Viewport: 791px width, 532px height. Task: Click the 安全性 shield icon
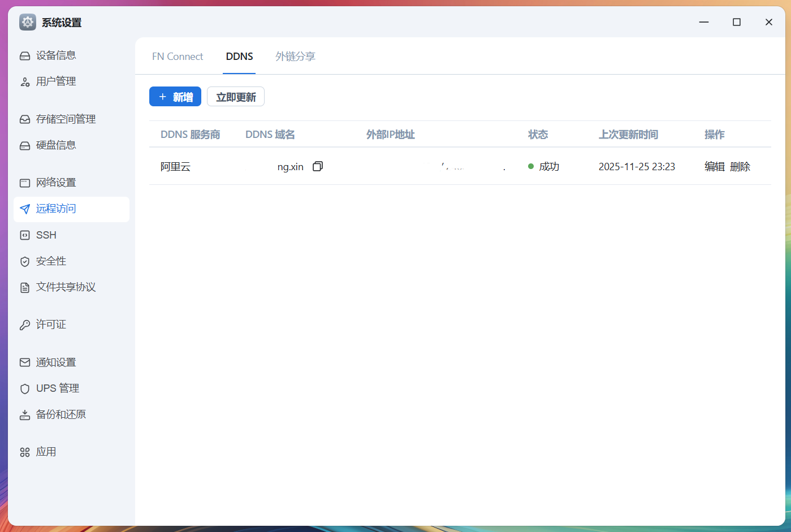[25, 261]
